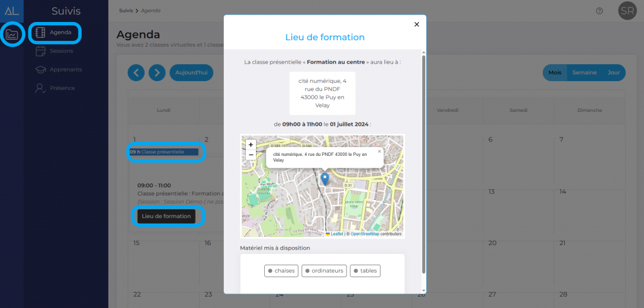Go to the next month
This screenshot has height=308, width=644.
coord(157,73)
